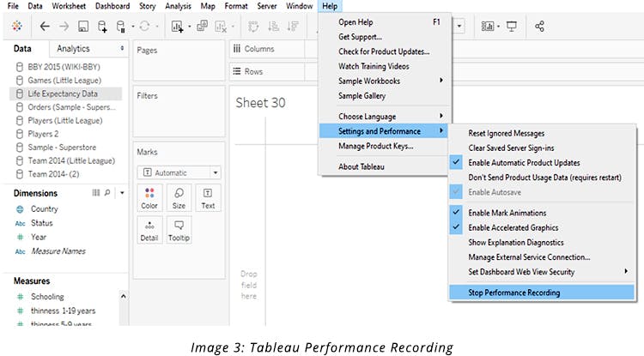
Task: Click the back (undo) arrow in toolbar
Action: (x=45, y=27)
